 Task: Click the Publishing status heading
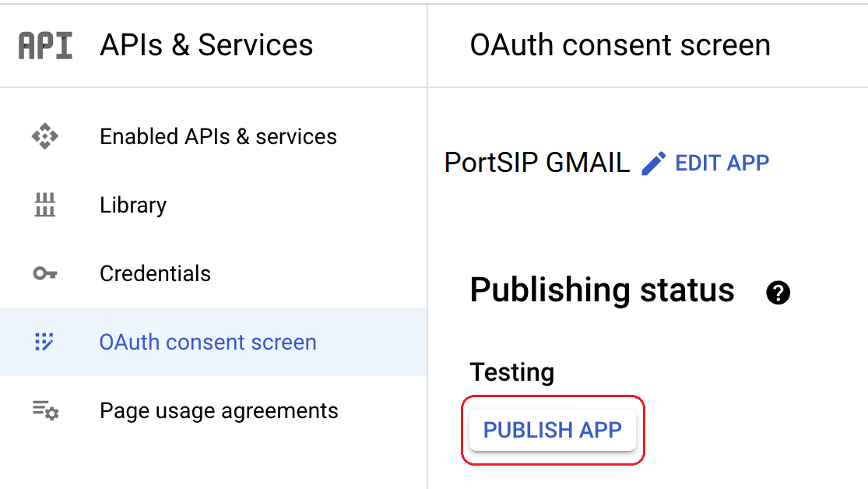point(602,290)
